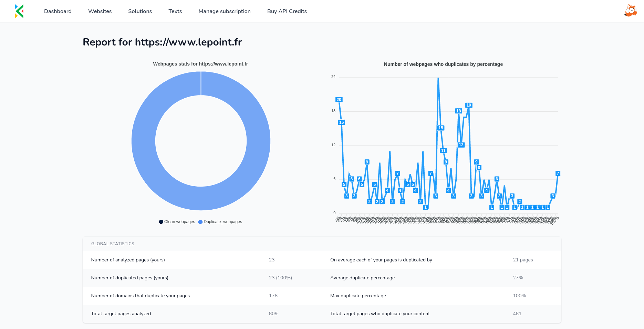Viewport: 644px width, 329px height.
Task: Click the Webpages stats chart title
Action: pos(200,64)
